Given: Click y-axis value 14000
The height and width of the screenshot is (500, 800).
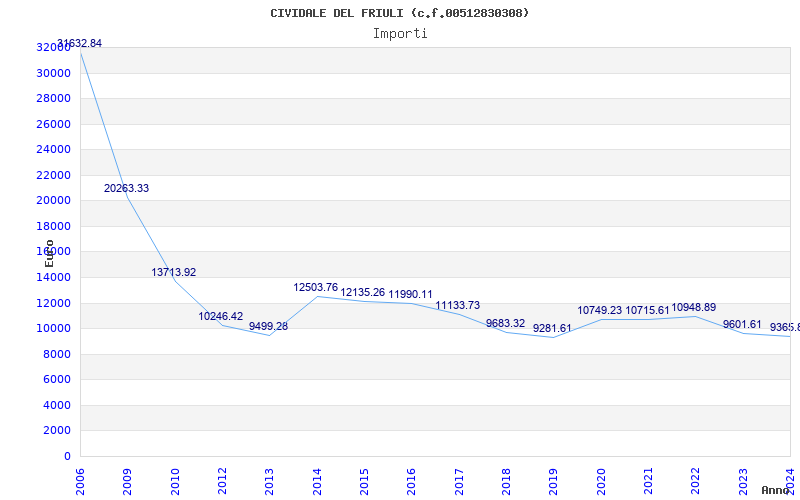Looking at the screenshot, I should [x=54, y=278].
